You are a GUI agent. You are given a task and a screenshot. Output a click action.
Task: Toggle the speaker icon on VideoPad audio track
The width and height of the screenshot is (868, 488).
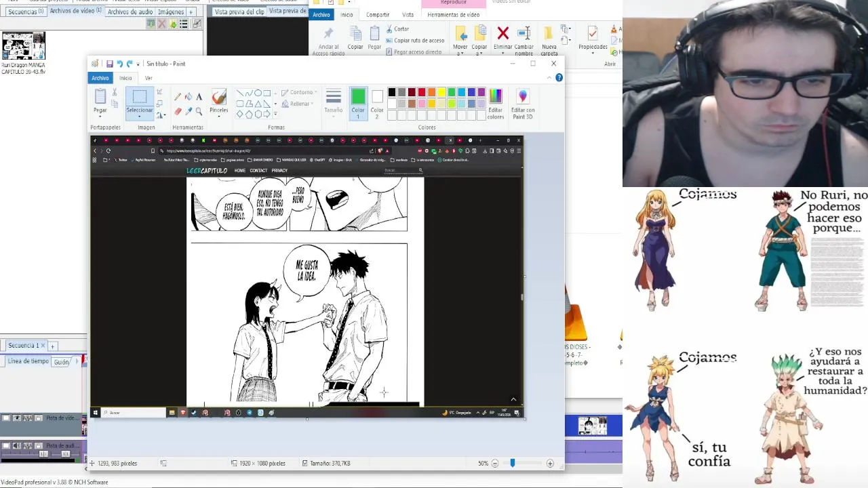[17, 445]
